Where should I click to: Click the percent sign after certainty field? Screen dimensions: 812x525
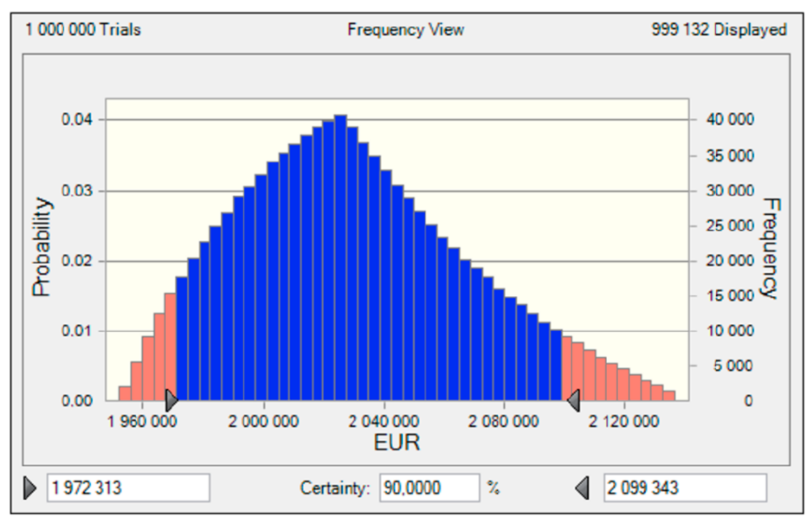tap(493, 488)
